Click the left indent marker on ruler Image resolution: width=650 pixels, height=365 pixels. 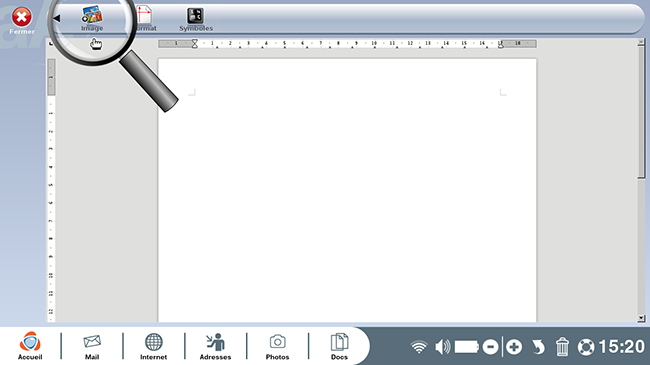(194, 44)
